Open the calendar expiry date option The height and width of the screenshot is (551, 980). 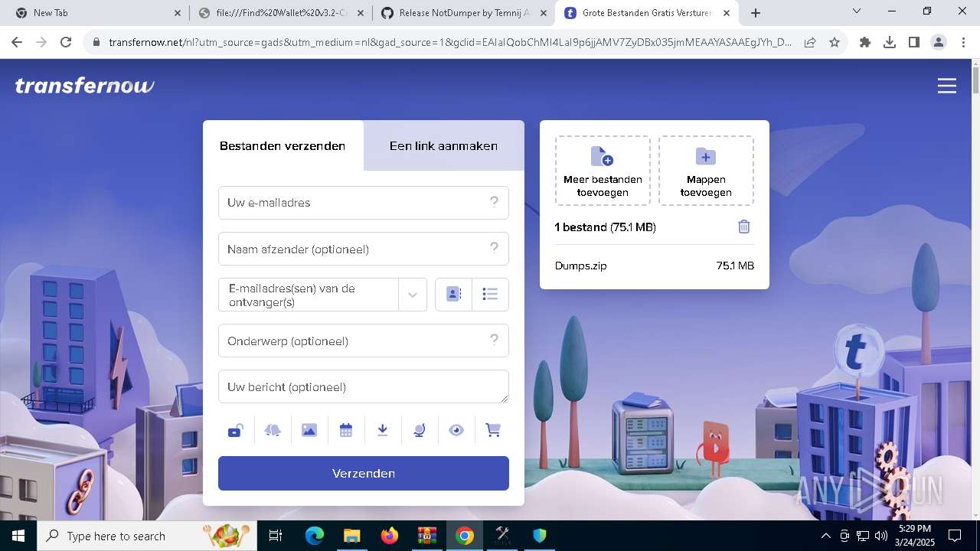click(346, 431)
